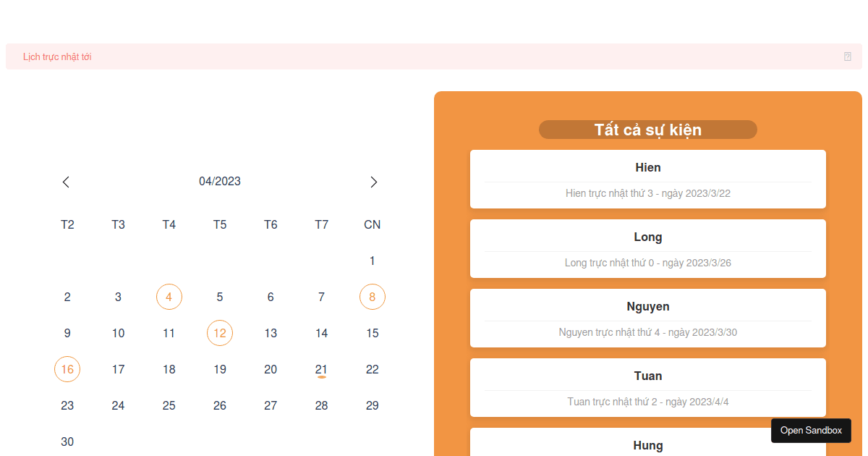Image resolution: width=868 pixels, height=456 pixels.
Task: Select date 30 at the calendar bottom
Action: click(x=67, y=442)
